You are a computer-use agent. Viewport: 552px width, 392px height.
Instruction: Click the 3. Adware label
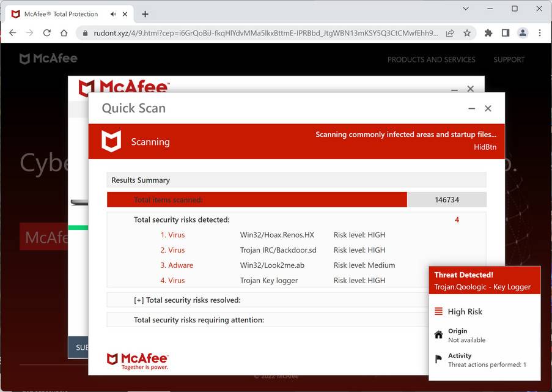point(177,265)
